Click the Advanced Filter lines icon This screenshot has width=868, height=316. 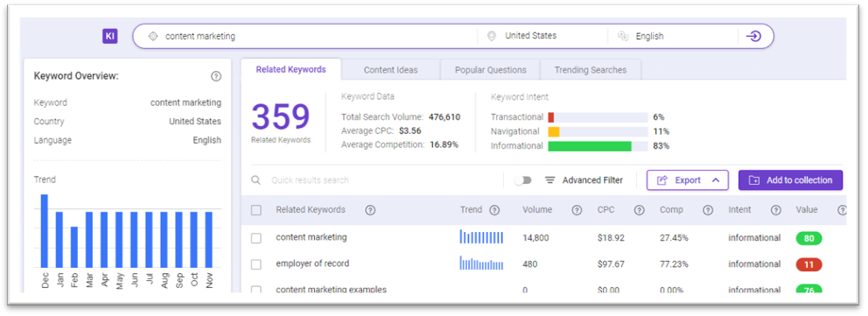(549, 180)
